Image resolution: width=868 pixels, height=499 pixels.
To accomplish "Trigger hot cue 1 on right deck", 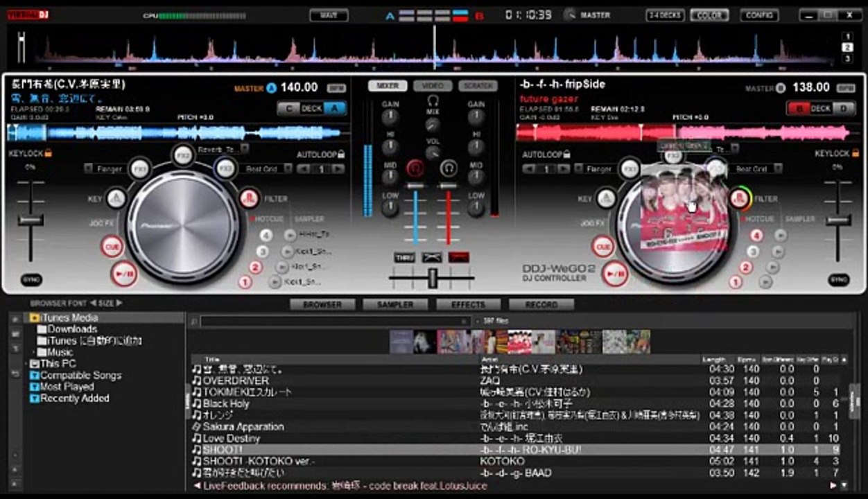I will [x=735, y=282].
